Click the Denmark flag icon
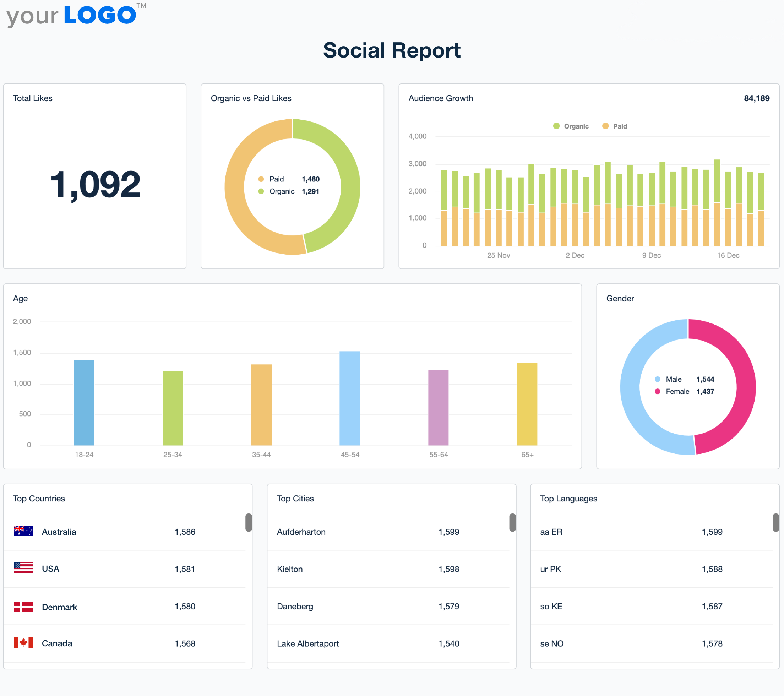784x696 pixels. 23,607
